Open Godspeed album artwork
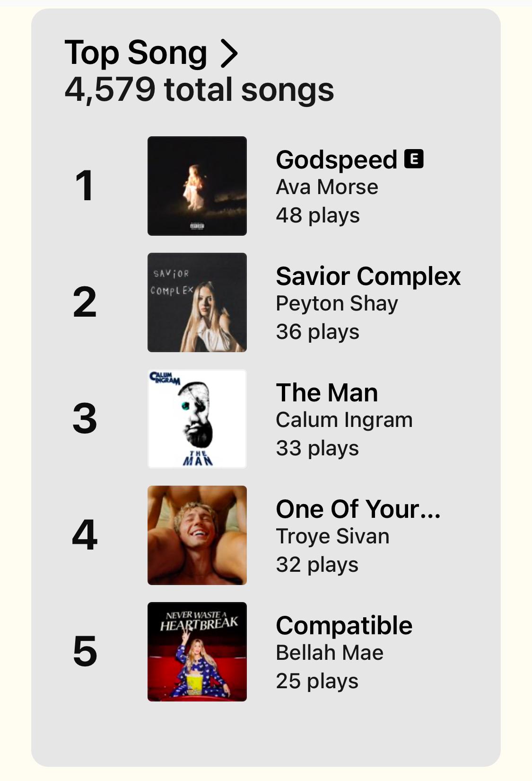 (x=197, y=186)
